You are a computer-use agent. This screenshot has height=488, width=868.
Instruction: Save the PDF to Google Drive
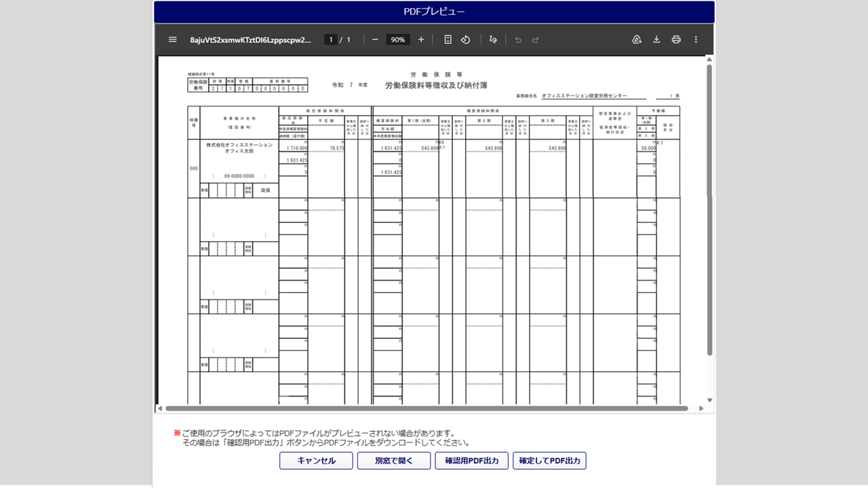pos(637,40)
